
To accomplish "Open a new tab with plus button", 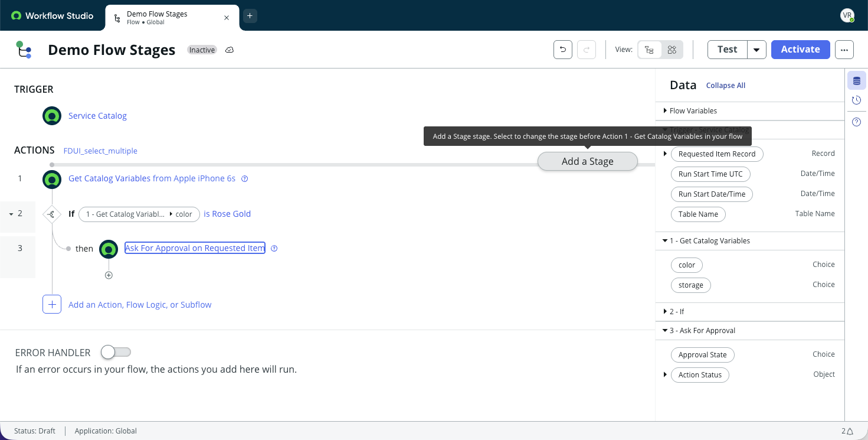I will (250, 16).
